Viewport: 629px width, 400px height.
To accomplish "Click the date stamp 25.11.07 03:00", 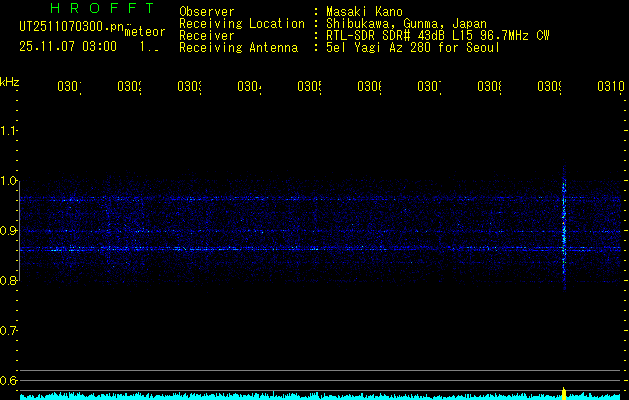I will tap(68, 47).
